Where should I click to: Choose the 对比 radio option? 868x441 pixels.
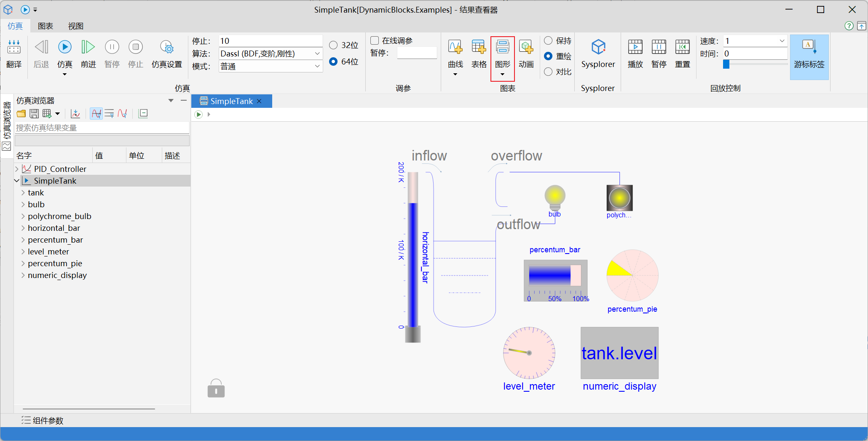click(x=548, y=72)
